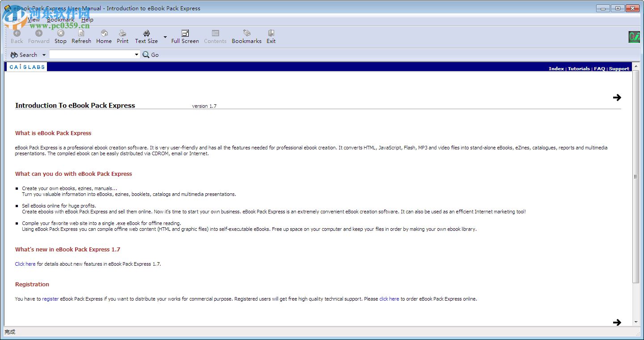Open the View menu
Screen dimensions: 644x340
tap(34, 19)
